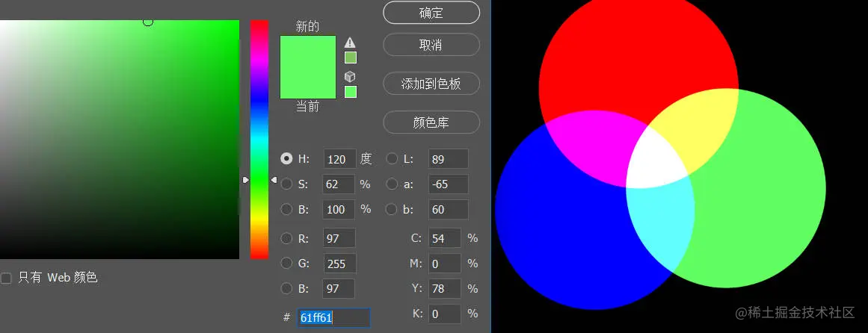The width and height of the screenshot is (868, 333).
Task: Click the out-of-gamut warning triangle icon
Action: 350,43
